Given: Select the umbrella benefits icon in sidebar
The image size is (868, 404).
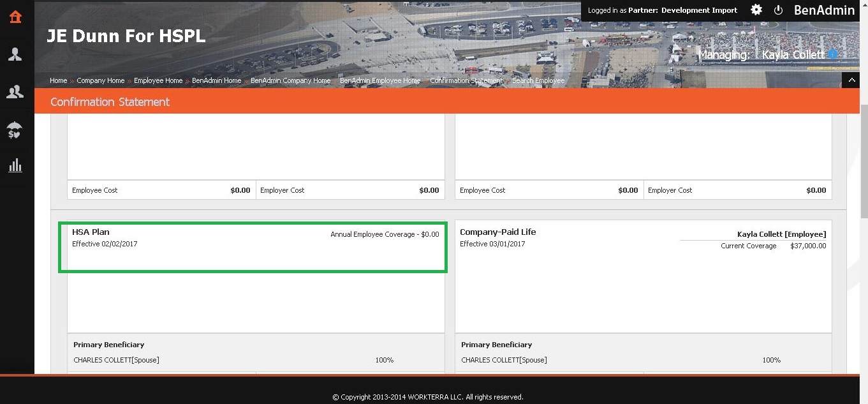Looking at the screenshot, I should click(x=15, y=130).
